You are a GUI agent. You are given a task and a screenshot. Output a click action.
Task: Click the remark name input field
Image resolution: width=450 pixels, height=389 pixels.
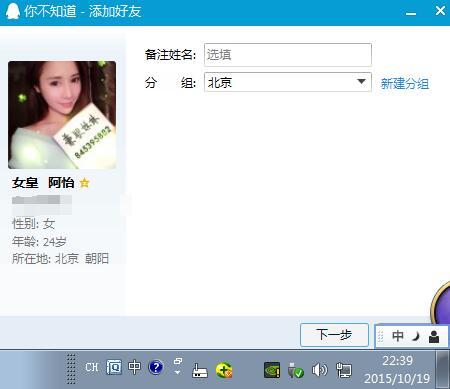[288, 54]
